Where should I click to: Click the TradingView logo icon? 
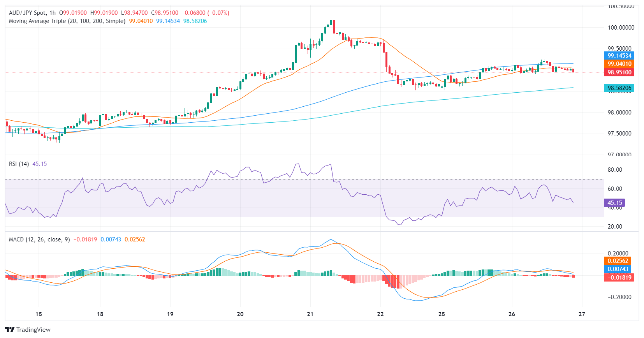click(x=10, y=329)
